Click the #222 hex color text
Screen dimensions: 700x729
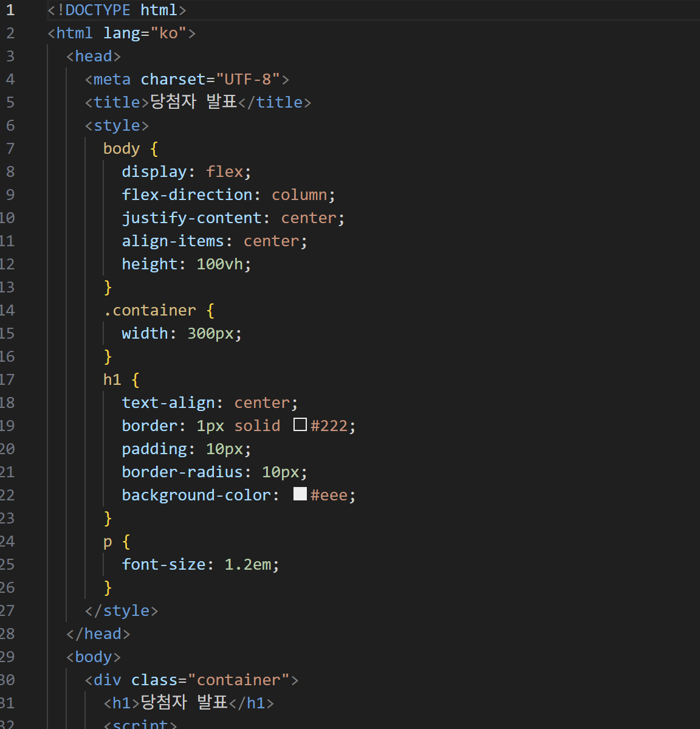pos(329,426)
